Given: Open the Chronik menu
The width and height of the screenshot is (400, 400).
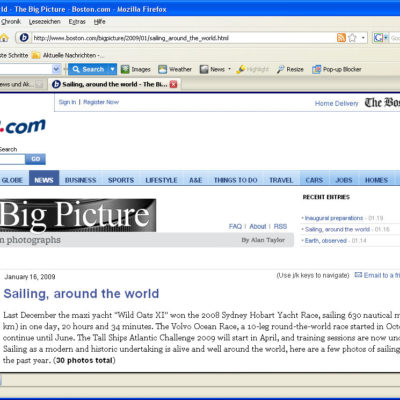Looking at the screenshot, I should (11, 22).
